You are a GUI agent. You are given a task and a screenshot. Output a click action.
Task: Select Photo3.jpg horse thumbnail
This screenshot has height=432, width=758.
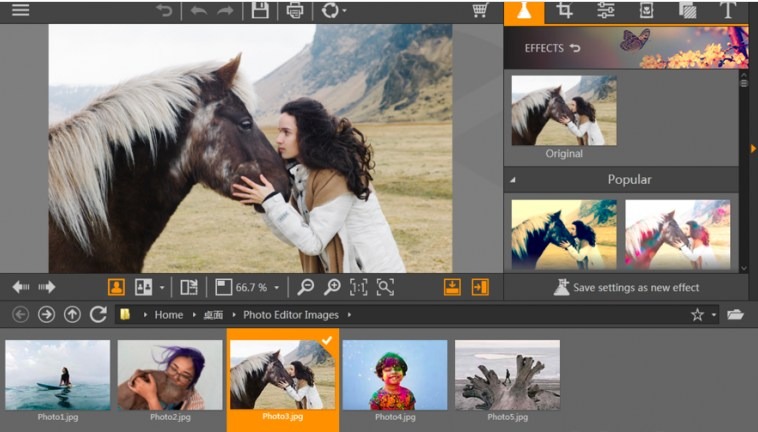click(283, 375)
